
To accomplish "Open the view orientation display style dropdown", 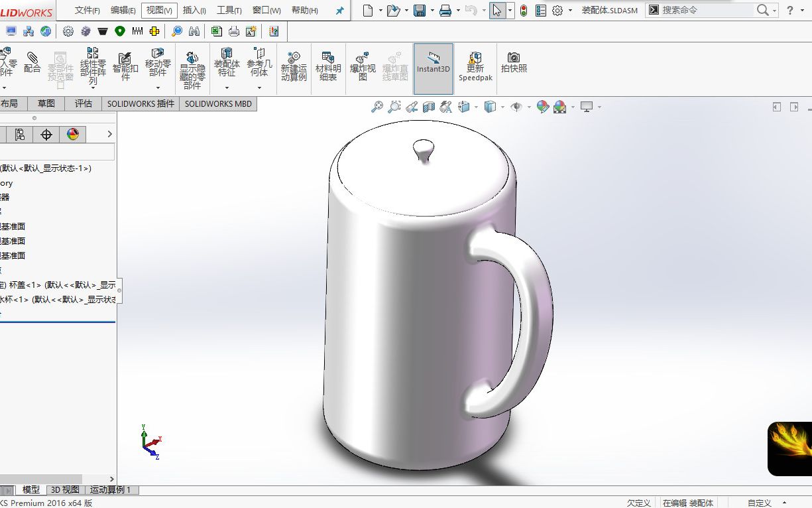I will pyautogui.click(x=502, y=107).
